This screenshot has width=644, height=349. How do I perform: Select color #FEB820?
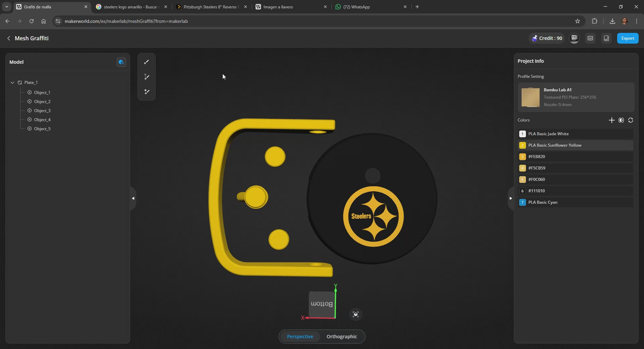[x=576, y=157]
